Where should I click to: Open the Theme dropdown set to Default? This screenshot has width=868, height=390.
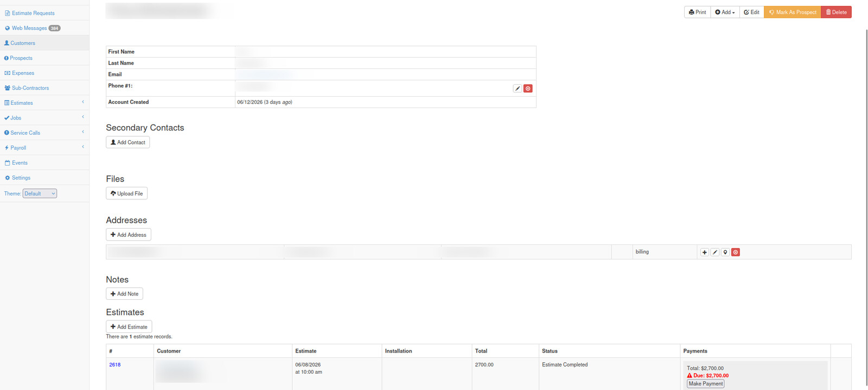point(40,193)
